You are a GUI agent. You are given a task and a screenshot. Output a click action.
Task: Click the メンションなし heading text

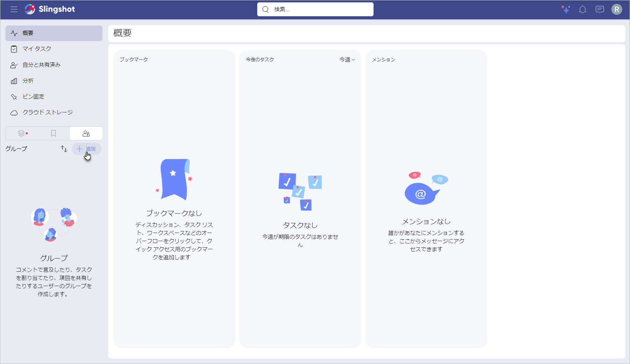426,221
